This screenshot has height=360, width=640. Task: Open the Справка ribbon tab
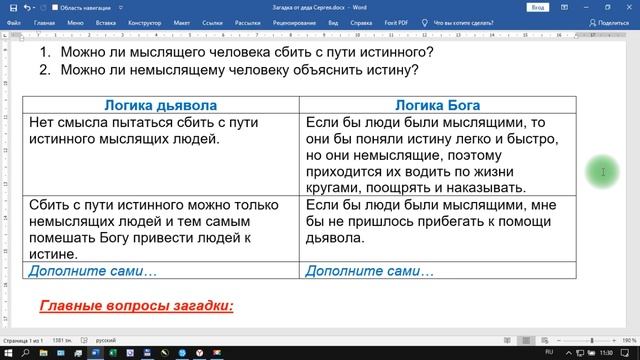361,23
